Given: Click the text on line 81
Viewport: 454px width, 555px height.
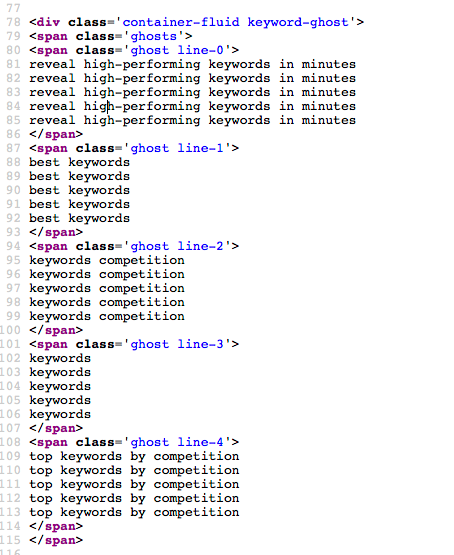Looking at the screenshot, I should click(192, 64).
